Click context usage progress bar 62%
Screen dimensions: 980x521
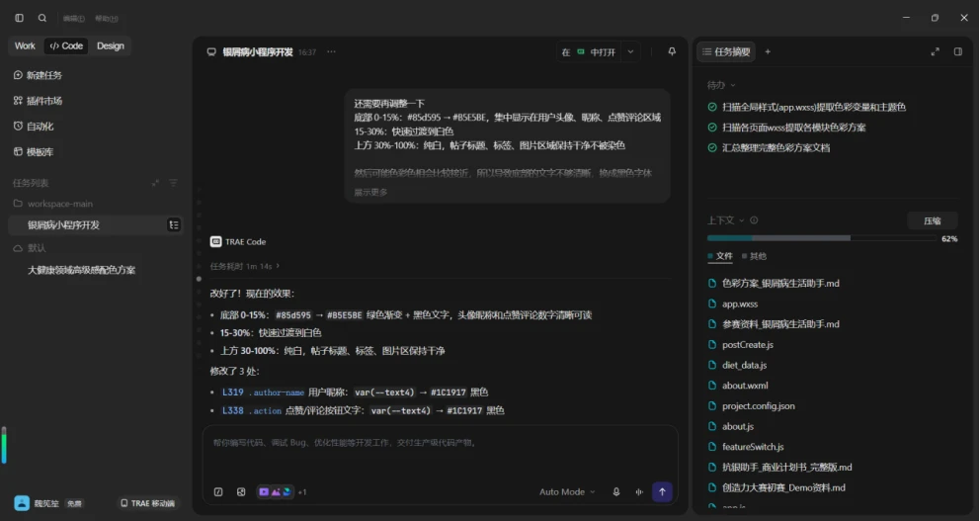tap(822, 238)
